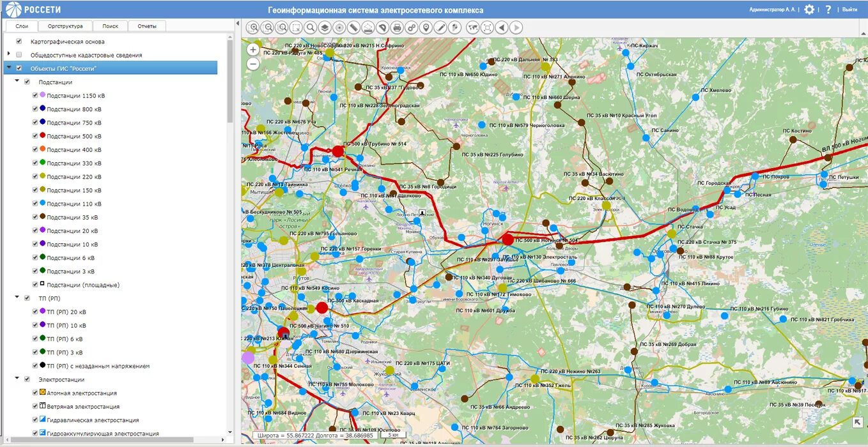Uncheck the ТП (РП) 10 кВ layer
This screenshot has height=447, width=868.
[x=36, y=325]
